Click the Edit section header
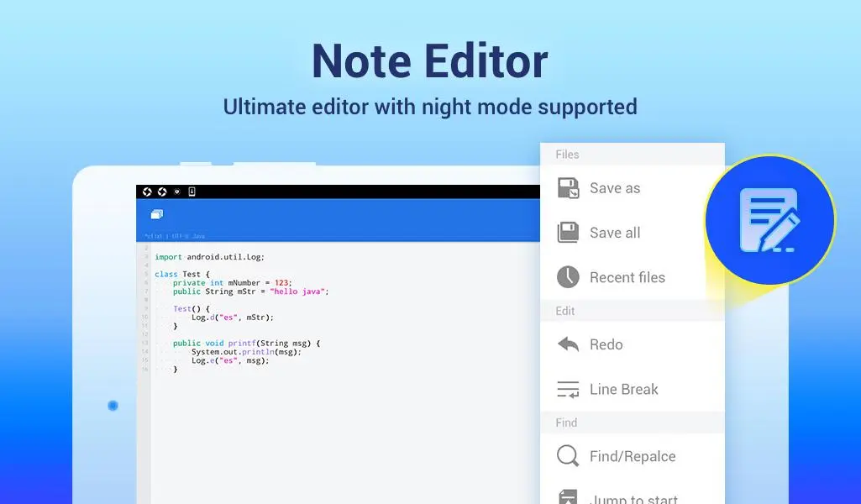 pos(565,311)
